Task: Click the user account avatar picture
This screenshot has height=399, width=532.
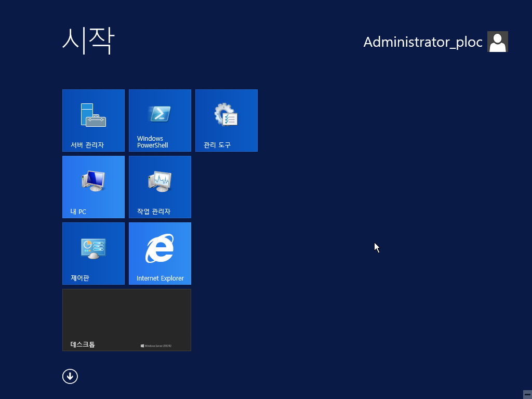Action: click(497, 42)
